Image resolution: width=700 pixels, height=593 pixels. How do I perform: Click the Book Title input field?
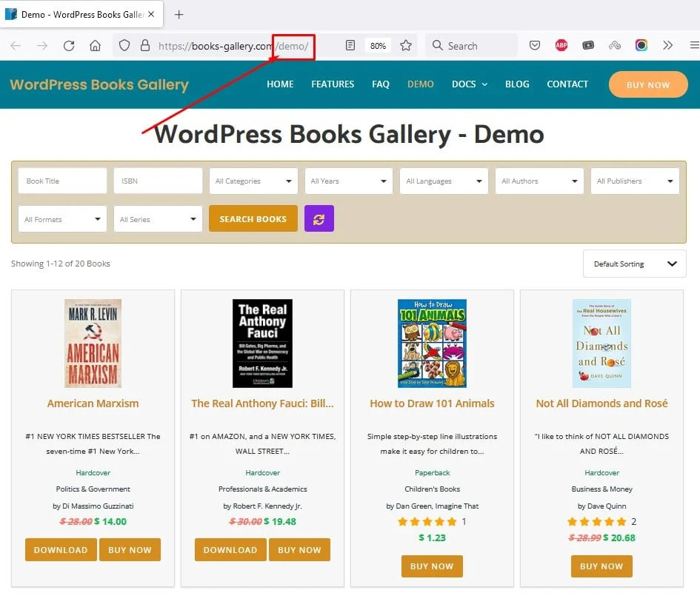[62, 181]
